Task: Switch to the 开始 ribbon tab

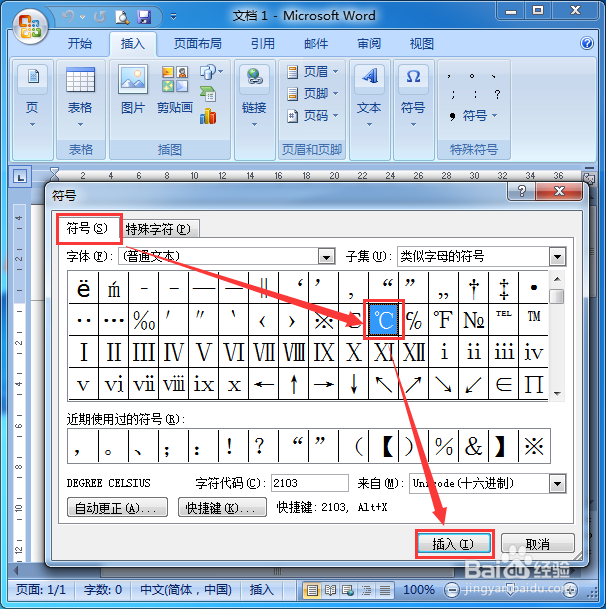Action: click(x=80, y=44)
